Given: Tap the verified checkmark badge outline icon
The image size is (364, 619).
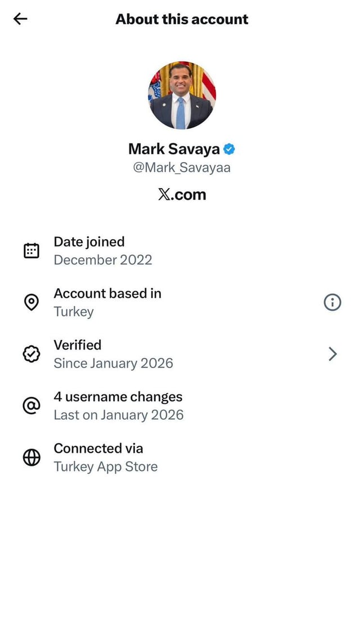Looking at the screenshot, I should (32, 354).
